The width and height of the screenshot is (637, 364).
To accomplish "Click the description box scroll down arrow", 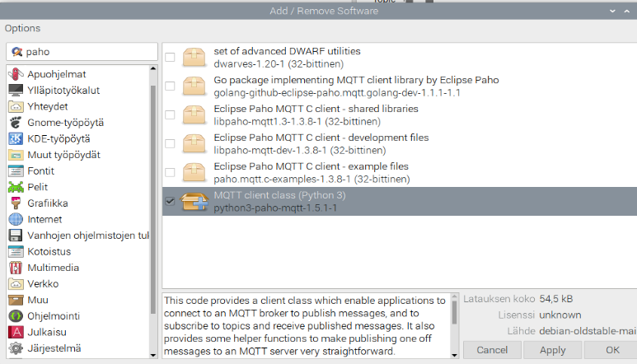I will [455, 355].
